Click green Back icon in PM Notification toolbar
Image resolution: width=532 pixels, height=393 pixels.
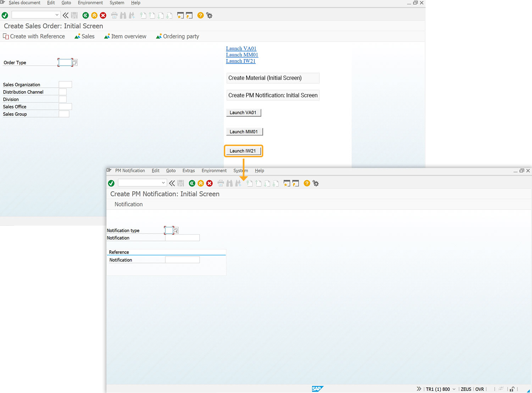pyautogui.click(x=192, y=183)
